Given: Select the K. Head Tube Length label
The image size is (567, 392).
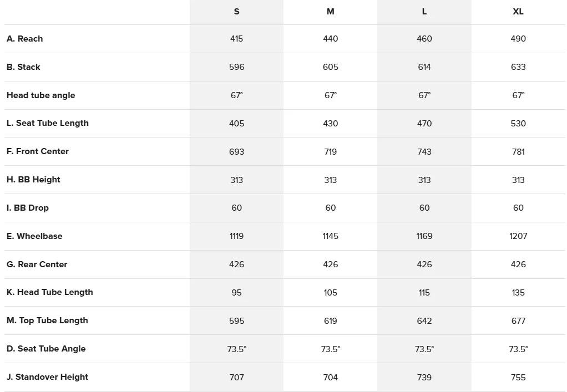Looking at the screenshot, I should click(x=50, y=292).
